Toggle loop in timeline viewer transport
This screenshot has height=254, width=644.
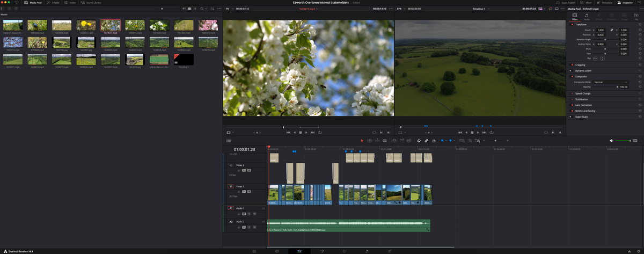tap(492, 132)
